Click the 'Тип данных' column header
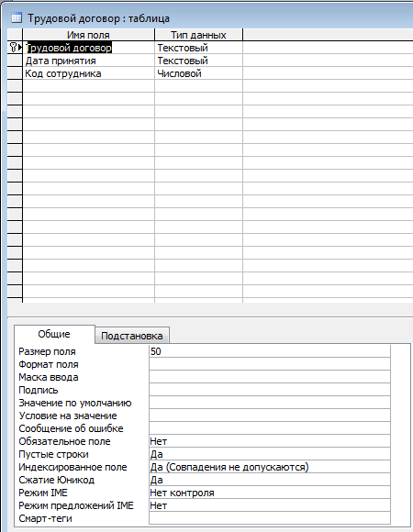413x532 pixels. [199, 35]
